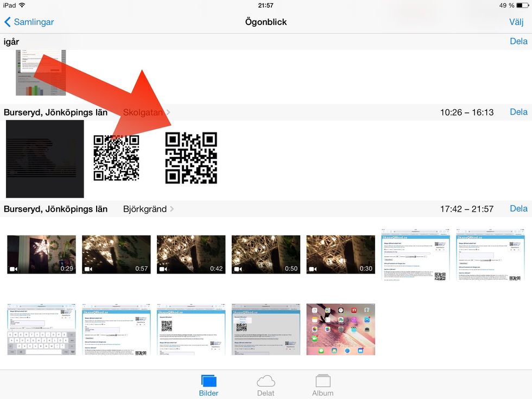The image size is (532, 399).
Task: Go back to Samlingar
Action: [x=29, y=22]
